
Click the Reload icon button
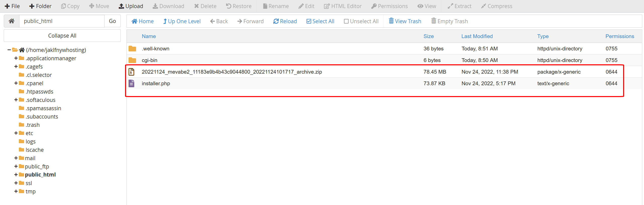click(x=276, y=21)
